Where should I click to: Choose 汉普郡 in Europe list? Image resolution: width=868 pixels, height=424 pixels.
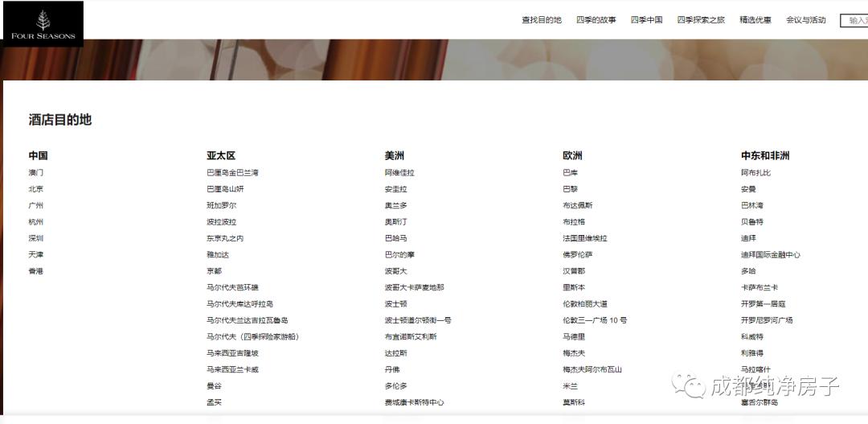[574, 271]
